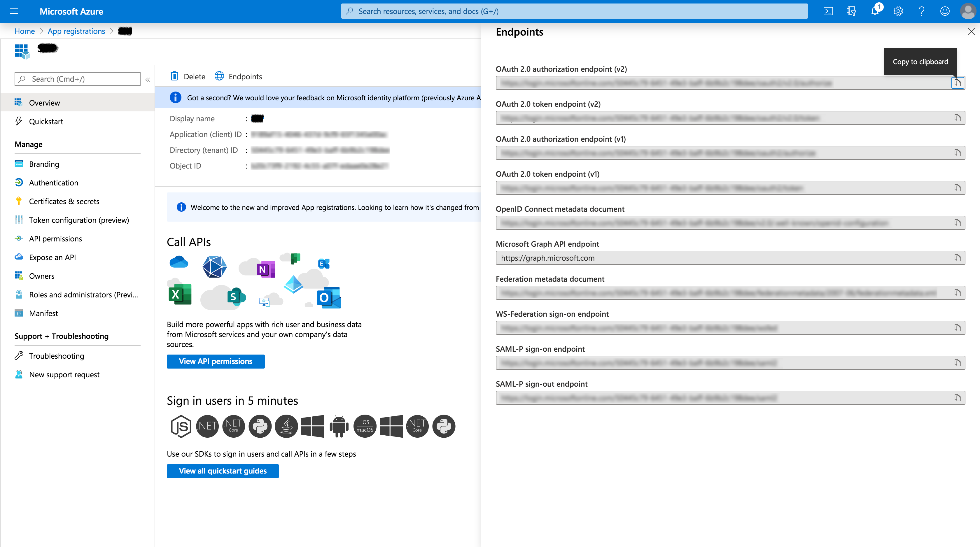Copy the OAuth 2.0 token endpoint (v2)
The image size is (980, 547).
pos(958,118)
